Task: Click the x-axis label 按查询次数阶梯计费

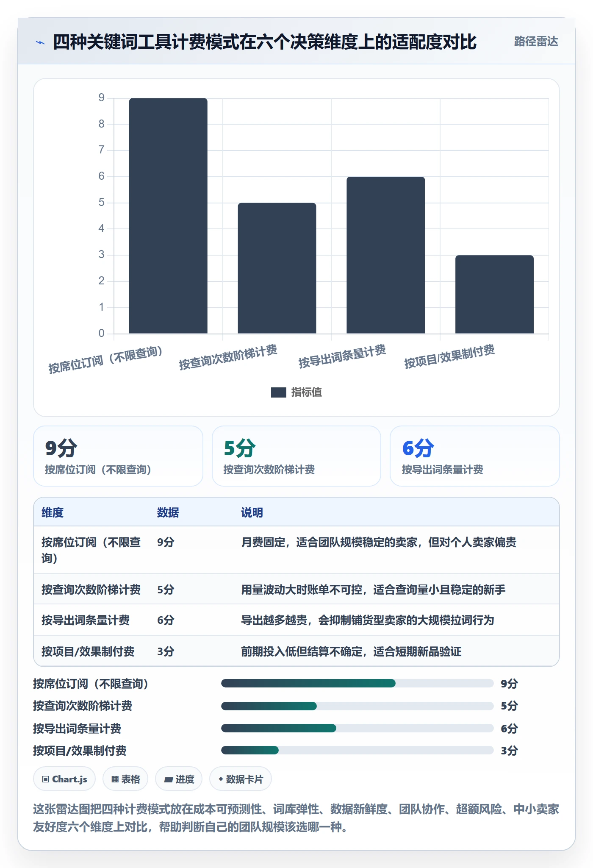Action: (228, 358)
